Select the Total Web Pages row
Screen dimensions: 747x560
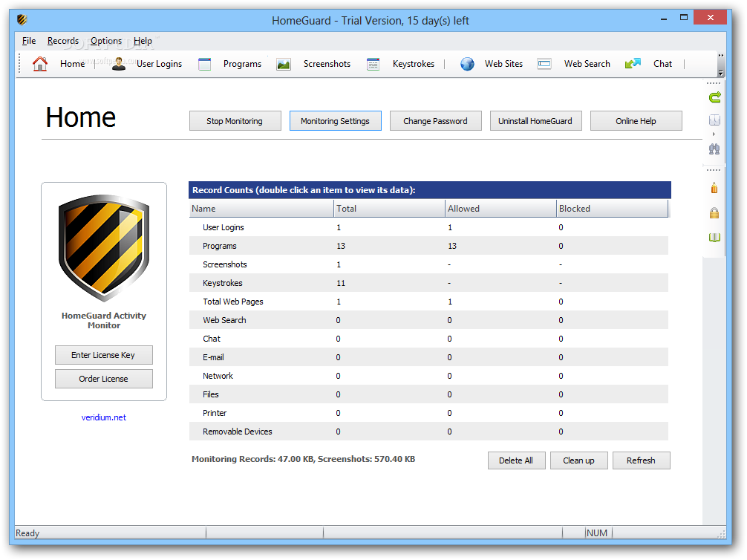[x=428, y=302]
